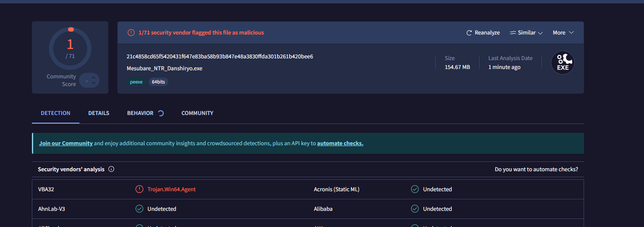This screenshot has height=227, width=644.
Task: Click the info icon beside Security vendors' analysis
Action: pyautogui.click(x=111, y=169)
